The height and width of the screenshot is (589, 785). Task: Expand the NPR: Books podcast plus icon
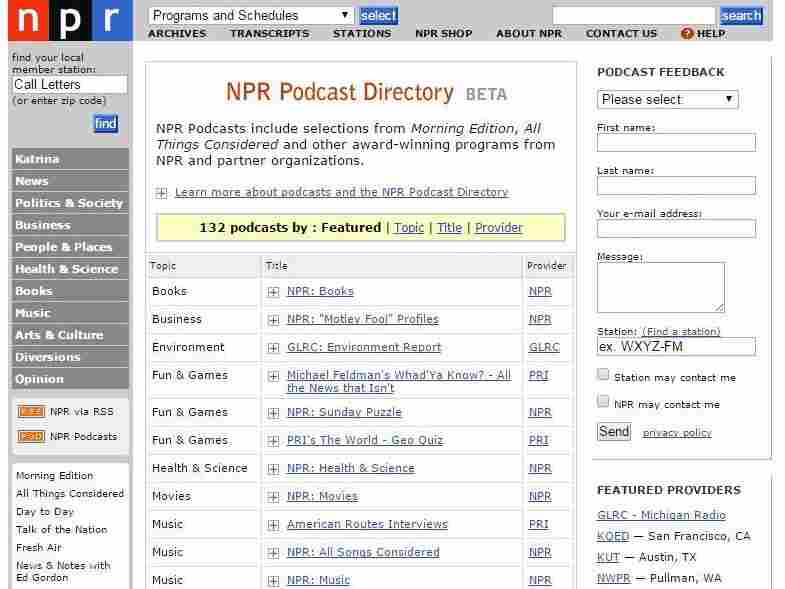pos(273,291)
